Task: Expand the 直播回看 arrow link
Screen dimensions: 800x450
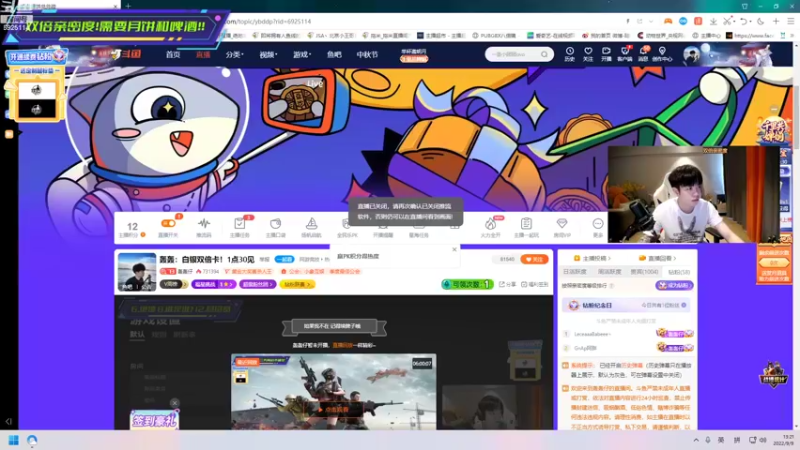Action: coord(658,258)
